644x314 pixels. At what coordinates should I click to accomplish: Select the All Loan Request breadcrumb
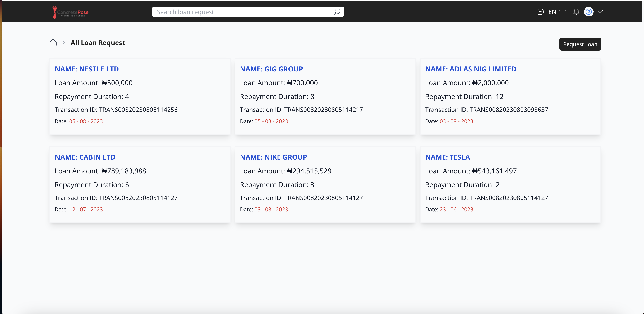(98, 43)
